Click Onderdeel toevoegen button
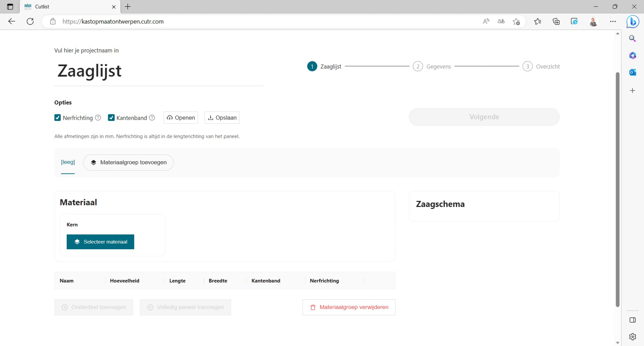The height and width of the screenshot is (346, 644). [x=94, y=307]
